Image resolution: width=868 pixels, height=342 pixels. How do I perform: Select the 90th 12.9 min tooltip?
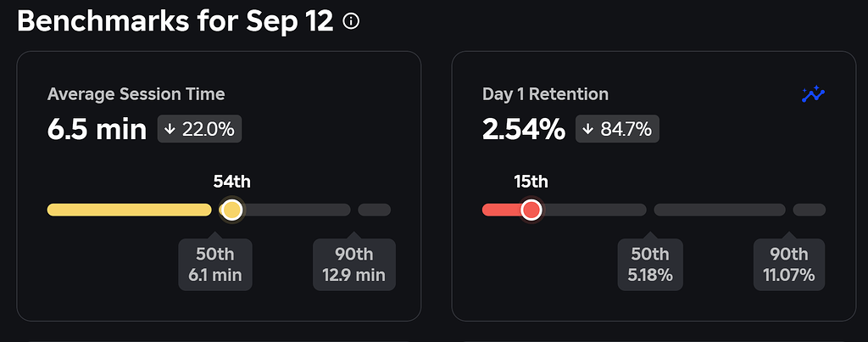[353, 264]
